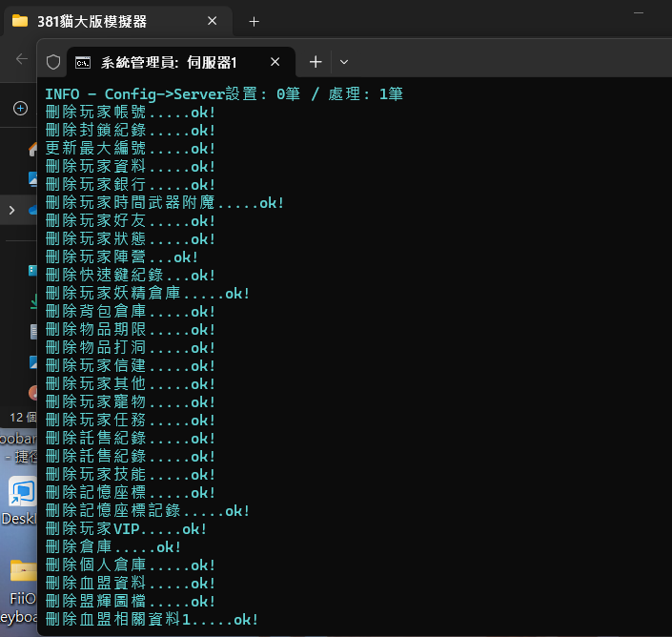Open a new terminal tab with plus button

pyautogui.click(x=316, y=62)
